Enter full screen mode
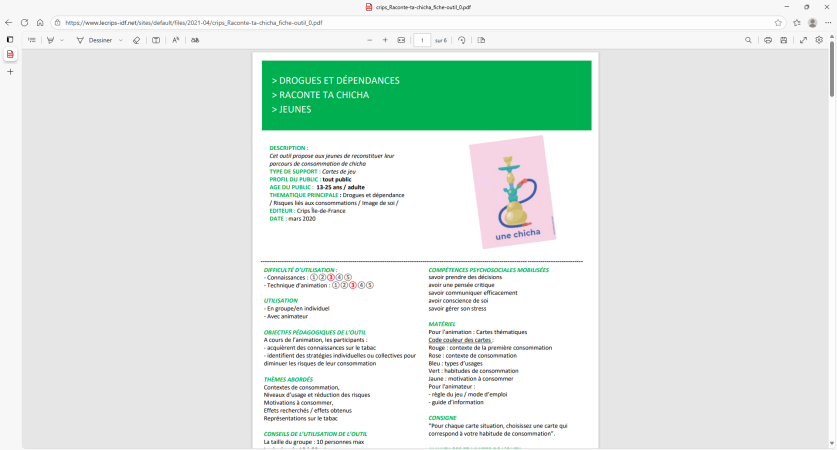This screenshot has height=450, width=837. 803,40
